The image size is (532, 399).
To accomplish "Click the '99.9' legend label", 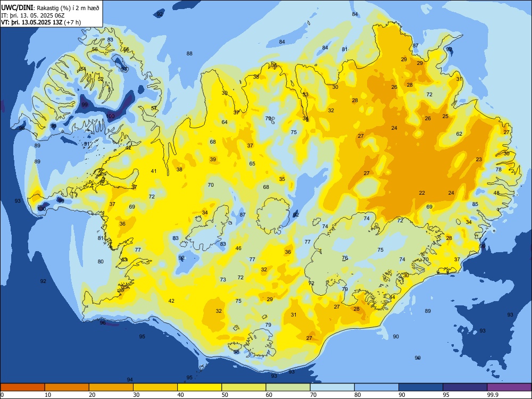I will click(x=493, y=395).
